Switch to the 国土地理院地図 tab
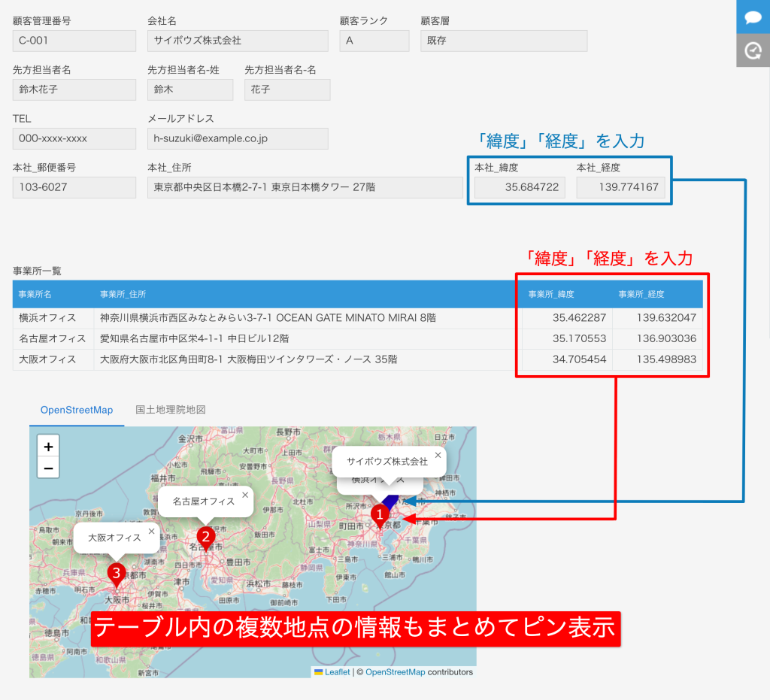 [171, 410]
